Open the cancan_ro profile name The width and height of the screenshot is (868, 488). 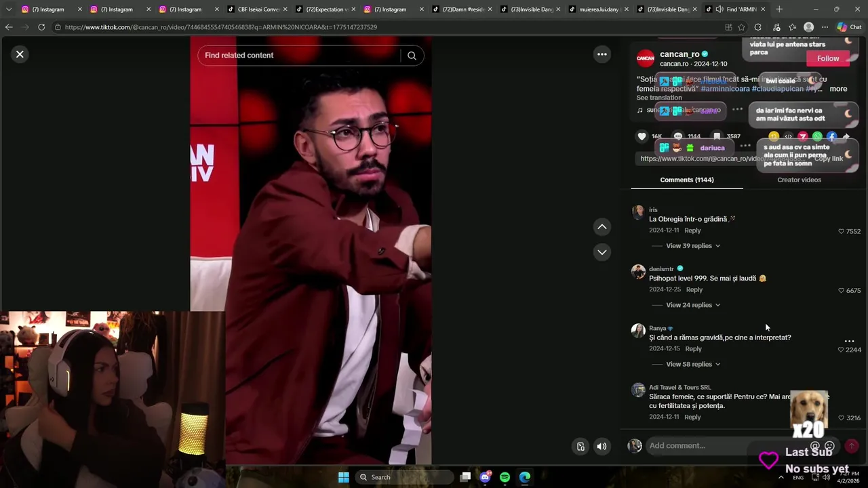(679, 54)
